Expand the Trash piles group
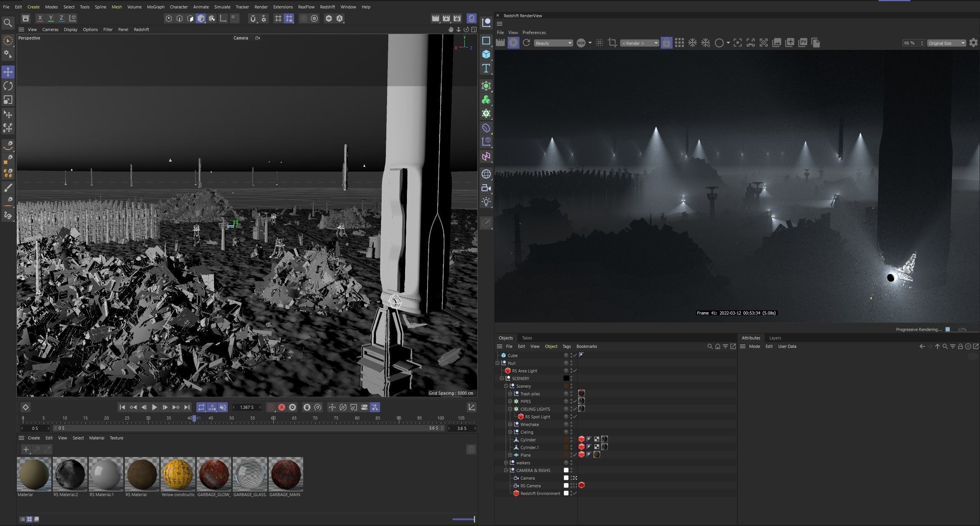 (x=510, y=394)
